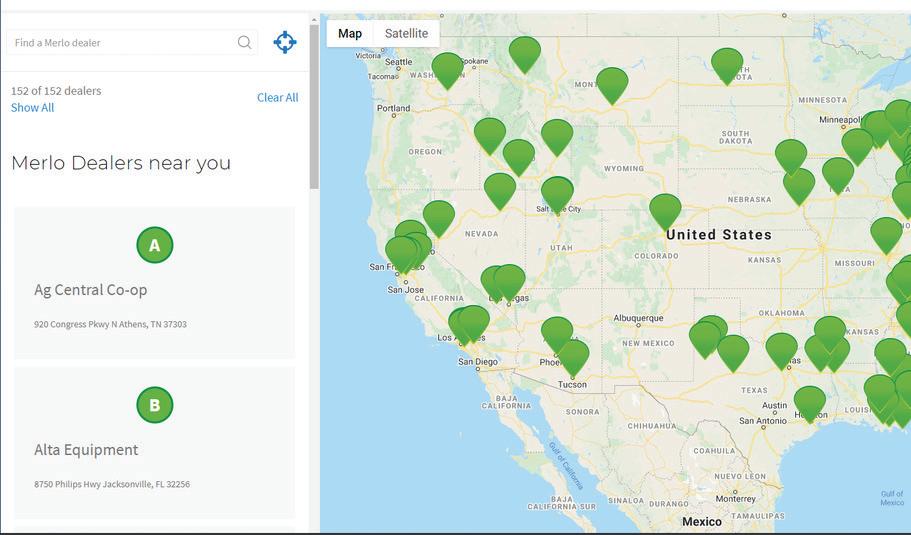Select the green B badge for Alta Equipment
Viewport: 911px width, 535px height.
coord(155,405)
